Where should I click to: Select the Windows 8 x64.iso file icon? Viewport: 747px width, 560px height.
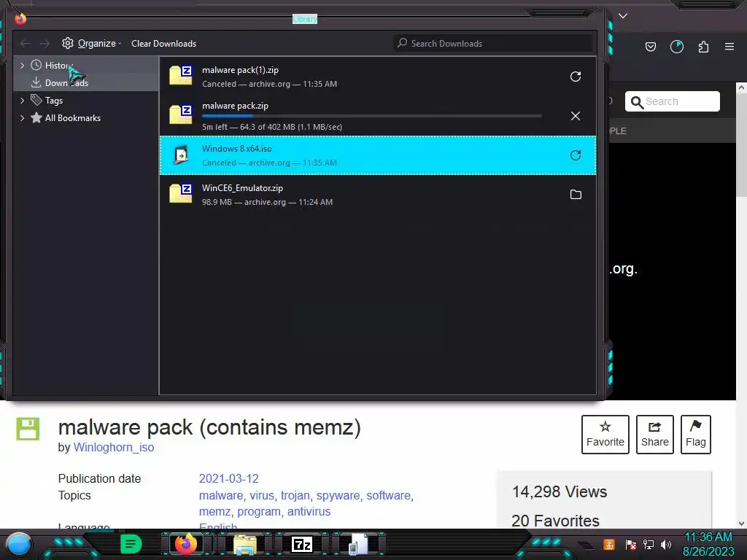[181, 155]
